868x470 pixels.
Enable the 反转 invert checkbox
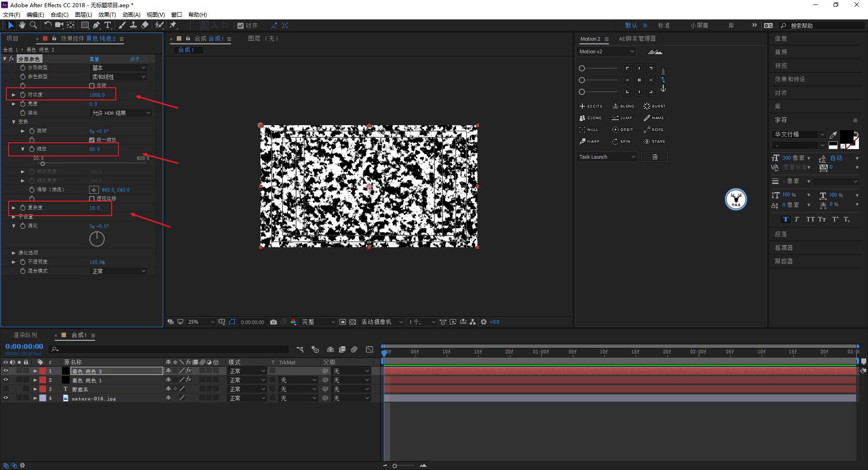[x=92, y=85]
